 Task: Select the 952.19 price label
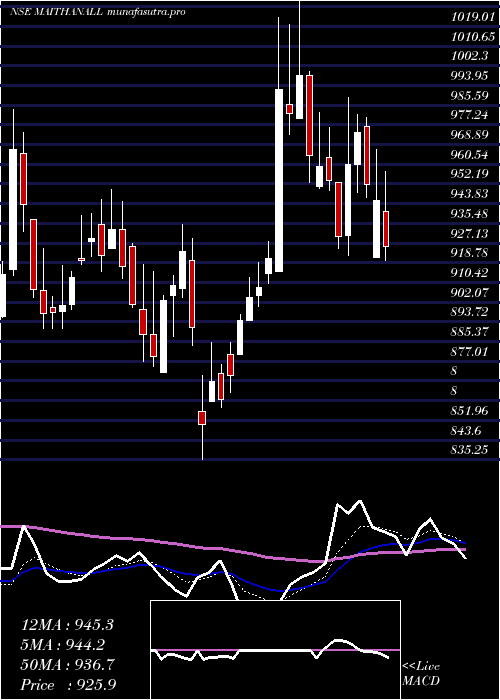pos(469,174)
